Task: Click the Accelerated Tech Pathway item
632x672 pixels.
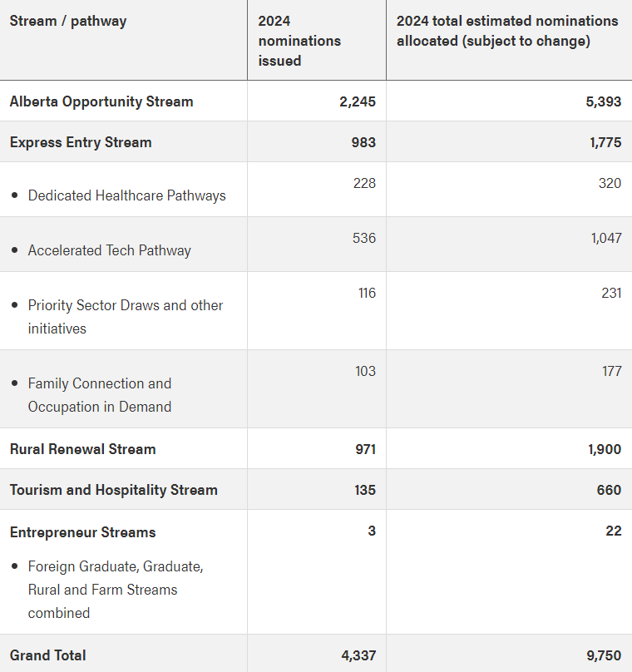Action: point(109,250)
